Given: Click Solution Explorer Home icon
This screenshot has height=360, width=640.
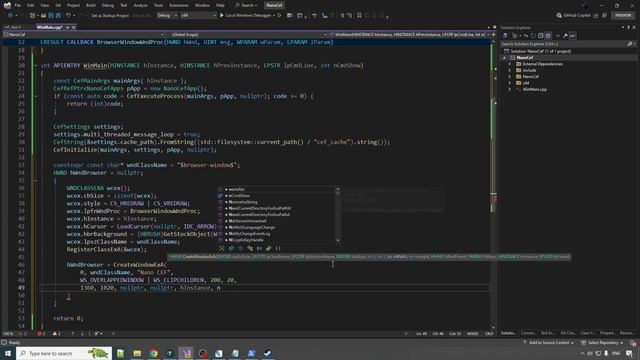Looking at the screenshot, I should tap(505, 36).
